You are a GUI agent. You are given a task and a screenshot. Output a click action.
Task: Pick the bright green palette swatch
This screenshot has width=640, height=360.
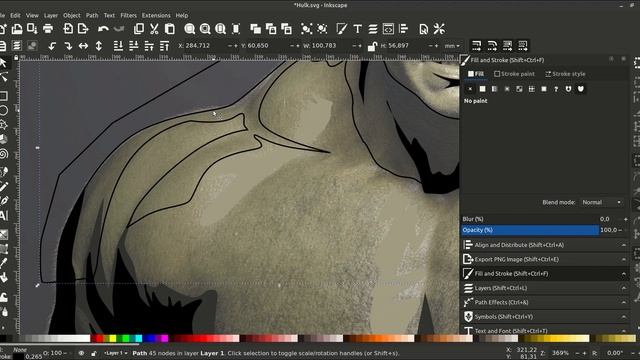tap(126, 338)
